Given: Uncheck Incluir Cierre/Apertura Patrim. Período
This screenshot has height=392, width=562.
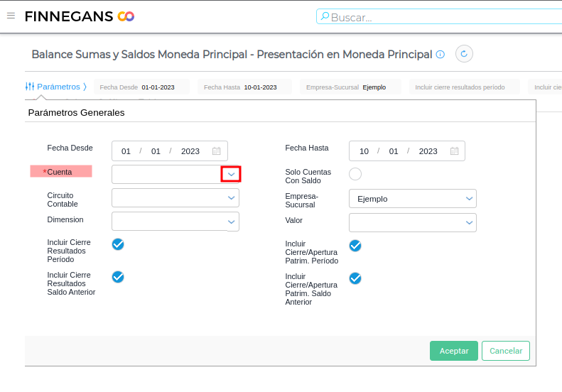Looking at the screenshot, I should point(355,246).
